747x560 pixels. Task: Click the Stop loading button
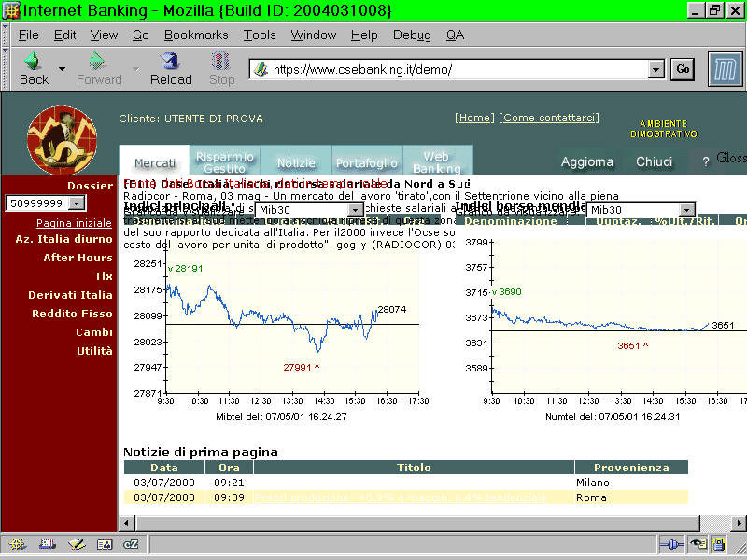221,69
